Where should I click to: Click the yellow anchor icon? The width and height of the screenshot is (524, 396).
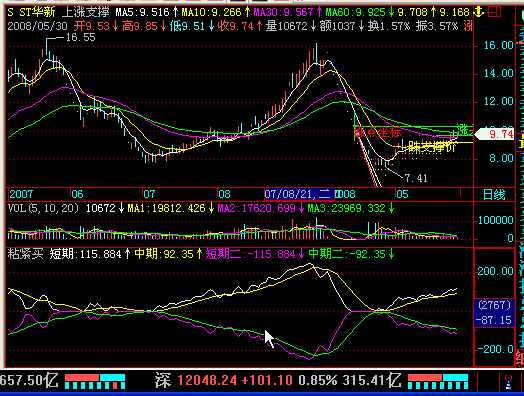pos(479,12)
